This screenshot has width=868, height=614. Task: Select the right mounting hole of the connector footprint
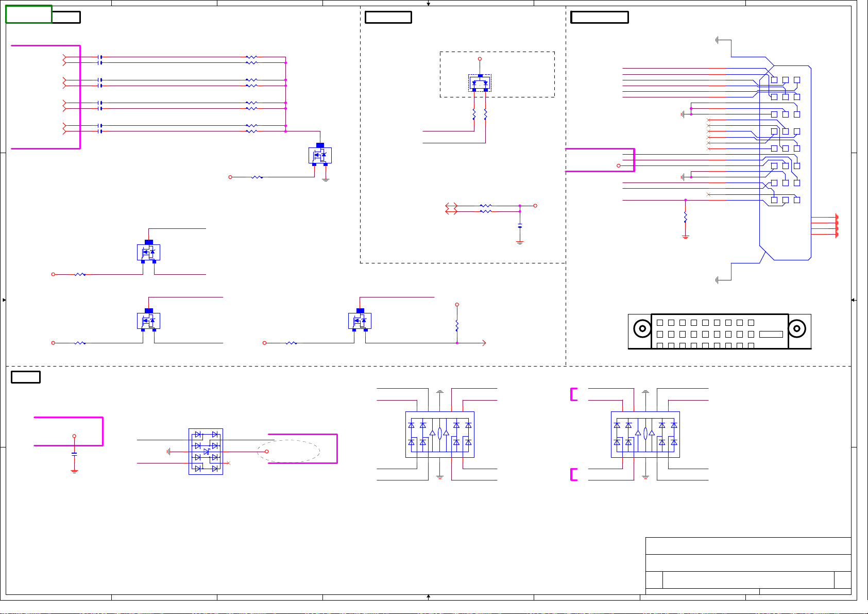797,328
